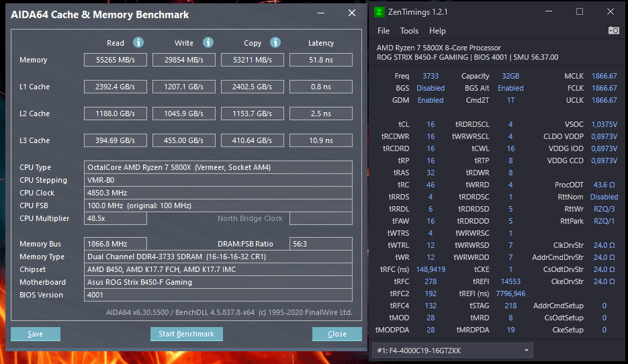Click the VSOC value 1,0375V

(604, 124)
